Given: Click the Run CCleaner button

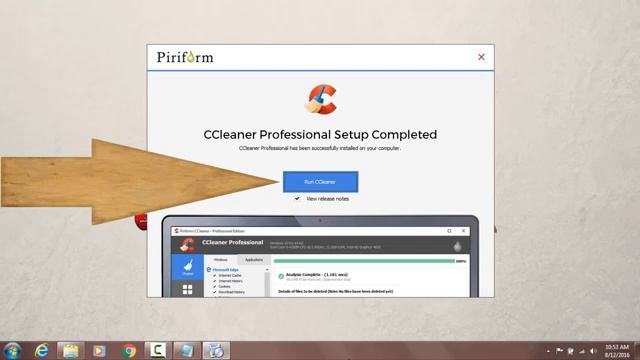Looking at the screenshot, I should click(320, 182).
